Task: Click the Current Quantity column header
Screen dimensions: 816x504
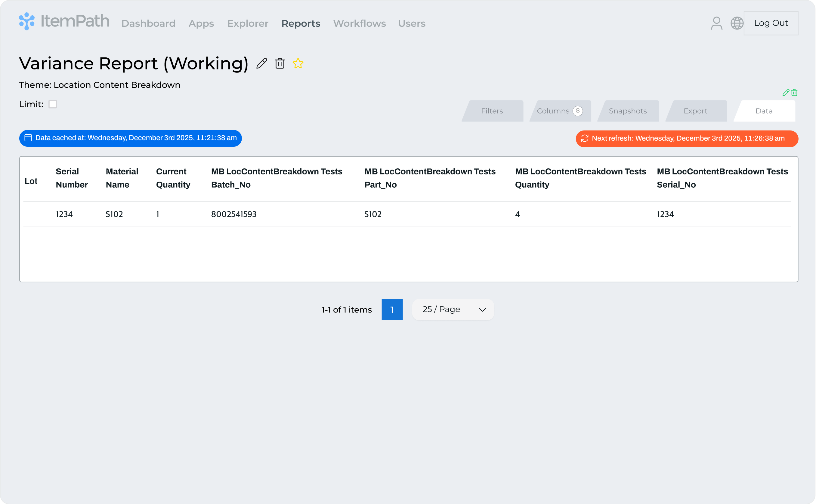Action: coord(173,178)
